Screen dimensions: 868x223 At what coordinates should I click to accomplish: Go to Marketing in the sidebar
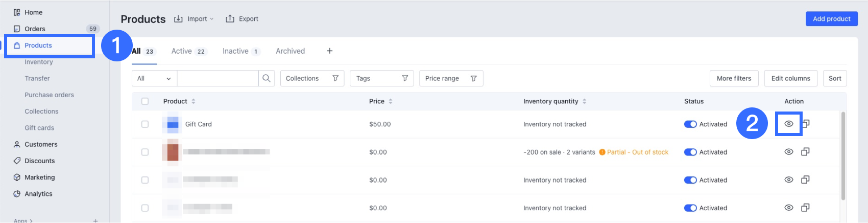tap(39, 177)
